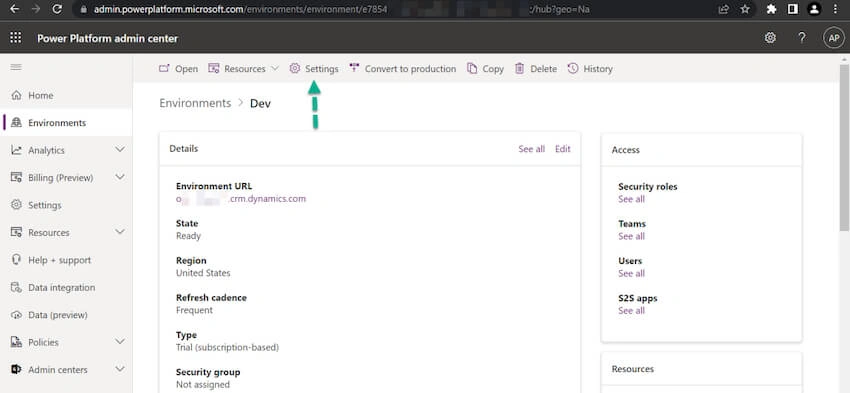Click See all in Details card
The image size is (850, 393).
coord(531,149)
